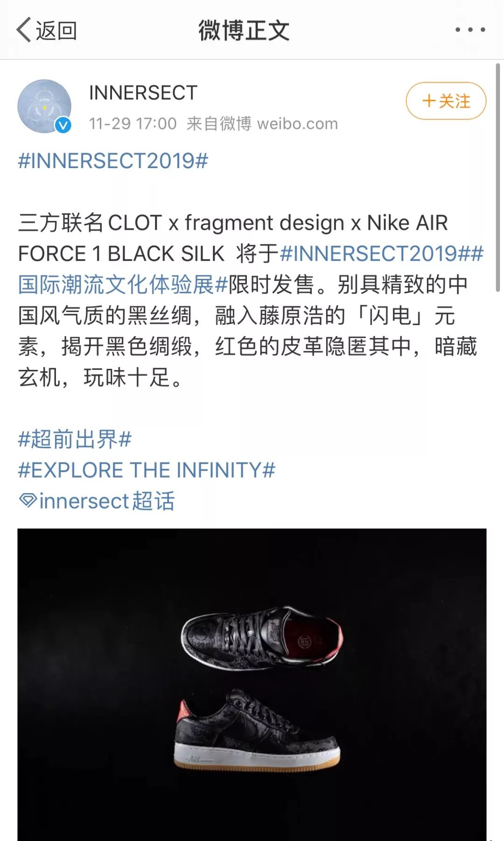Open the top #INNERSECT2019# hashtag
Viewport: 504px width, 841px height.
113,161
